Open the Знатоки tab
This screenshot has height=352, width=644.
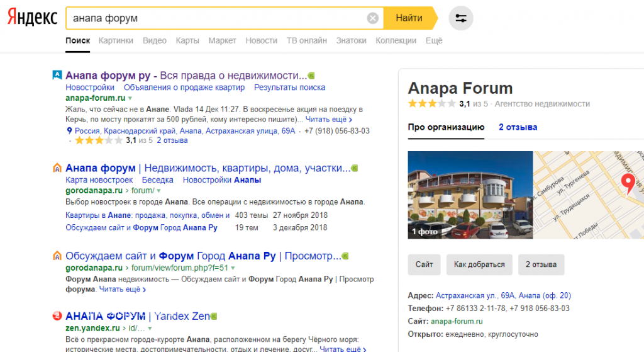[x=351, y=41]
